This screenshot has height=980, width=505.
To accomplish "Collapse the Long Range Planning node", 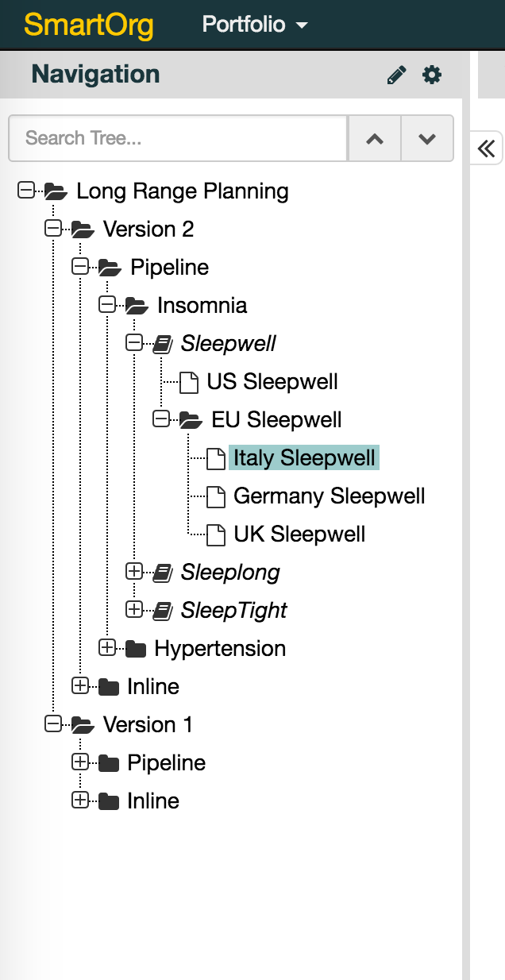I will tap(26, 191).
